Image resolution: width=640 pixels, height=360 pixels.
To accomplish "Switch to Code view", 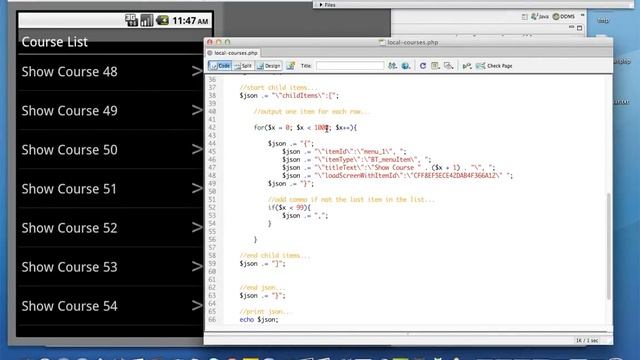I will click(220, 66).
